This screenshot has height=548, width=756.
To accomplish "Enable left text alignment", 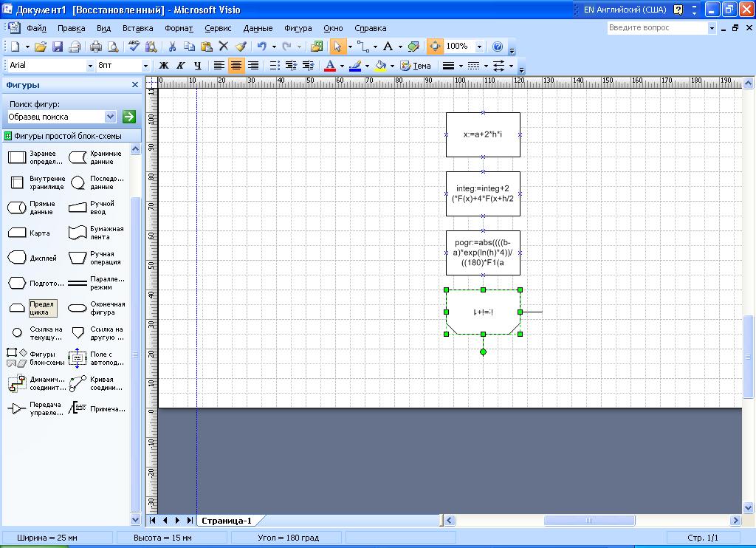I will coord(219,66).
